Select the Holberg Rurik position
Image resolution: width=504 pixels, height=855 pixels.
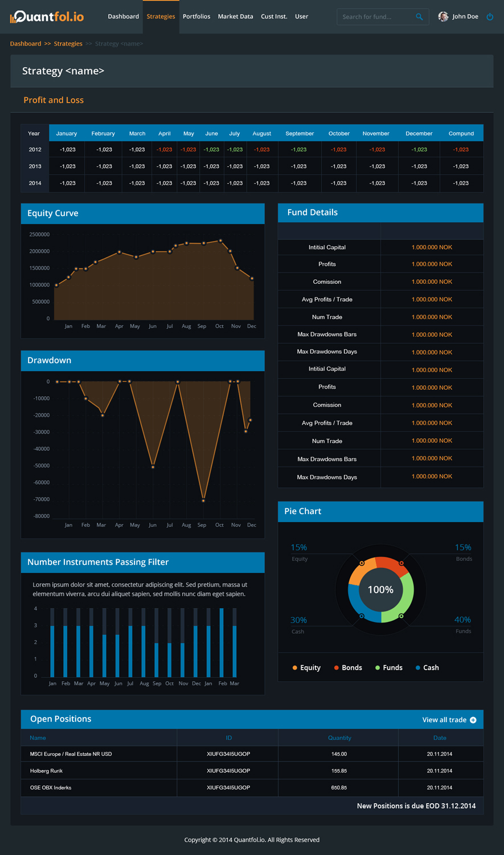point(46,771)
